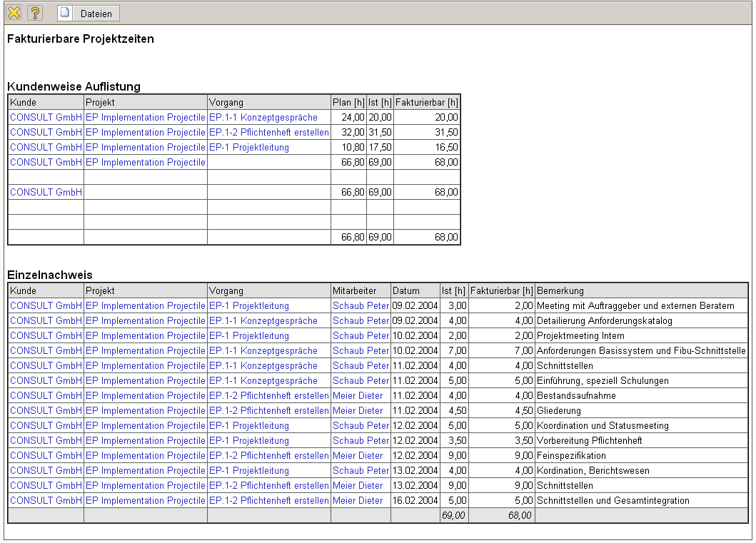The image size is (756, 543).
Task: Open EP-1 Projektleitung in Kundenweise Auflistung table
Action: click(x=248, y=147)
